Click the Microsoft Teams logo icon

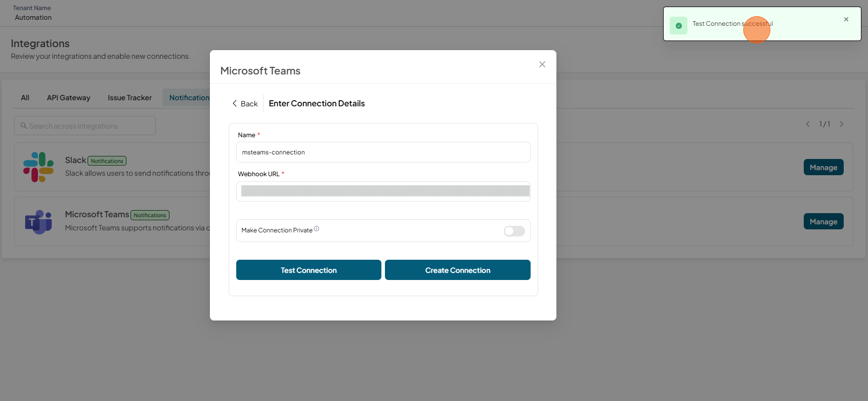click(x=38, y=222)
